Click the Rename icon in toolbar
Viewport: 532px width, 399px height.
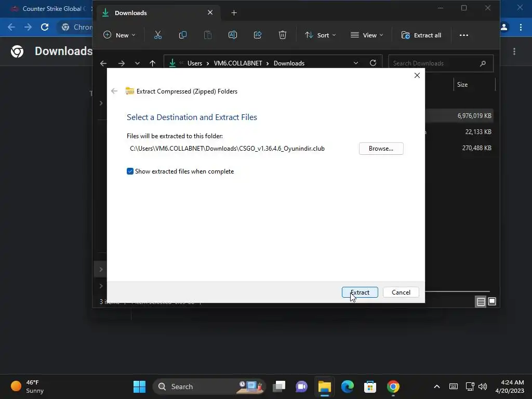(x=233, y=35)
